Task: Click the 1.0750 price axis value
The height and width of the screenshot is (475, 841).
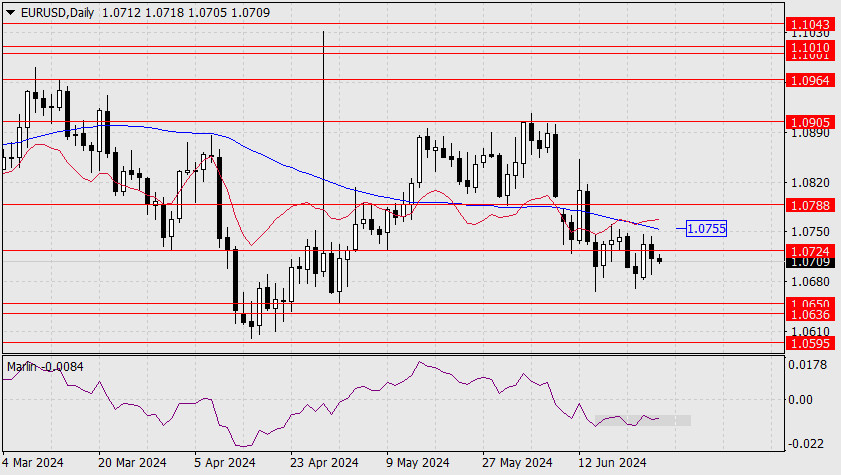Action: click(810, 232)
